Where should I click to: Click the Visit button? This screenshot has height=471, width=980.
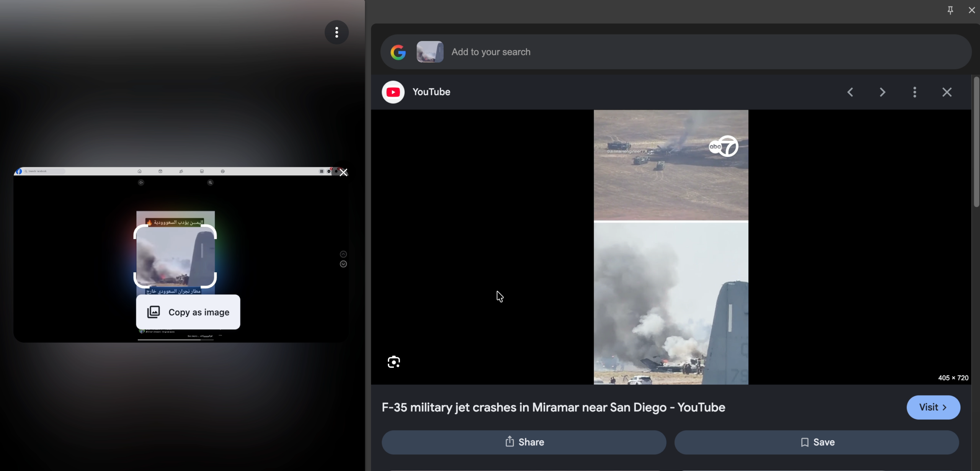point(933,407)
